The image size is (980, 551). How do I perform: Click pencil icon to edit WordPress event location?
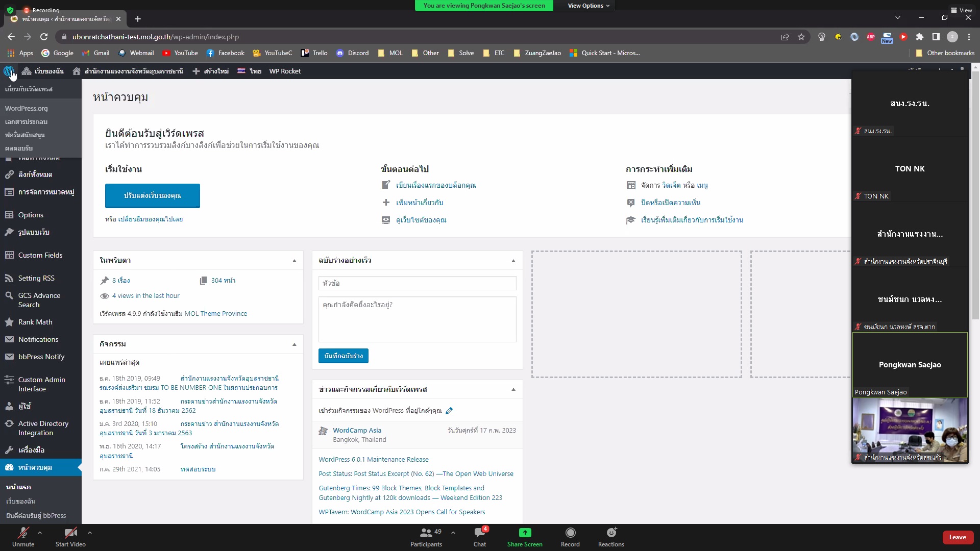(x=449, y=411)
